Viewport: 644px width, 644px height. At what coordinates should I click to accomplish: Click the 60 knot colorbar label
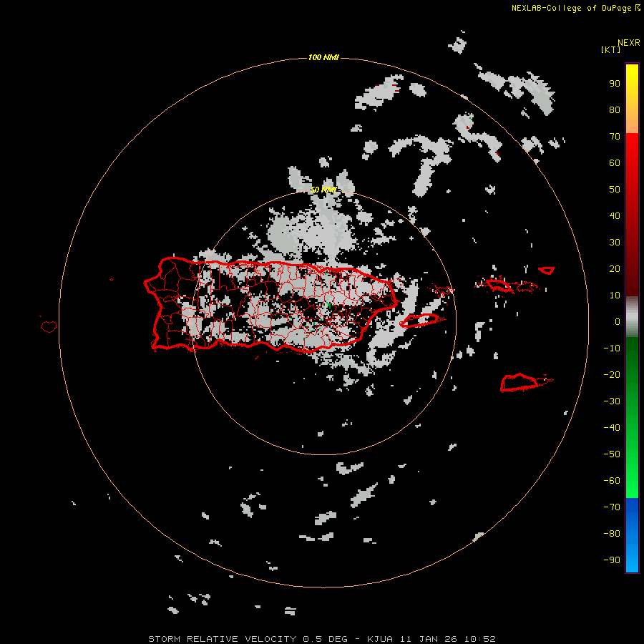tap(615, 163)
